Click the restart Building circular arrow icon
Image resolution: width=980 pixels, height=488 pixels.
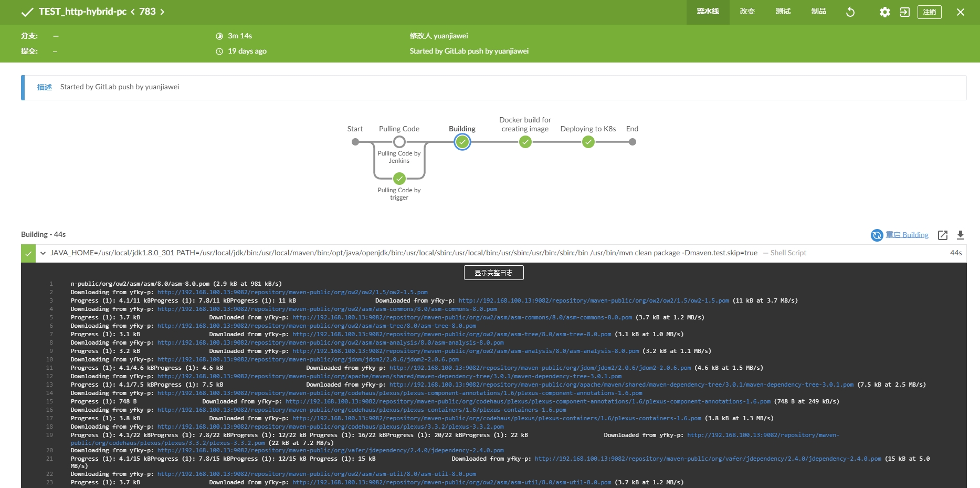pos(877,235)
